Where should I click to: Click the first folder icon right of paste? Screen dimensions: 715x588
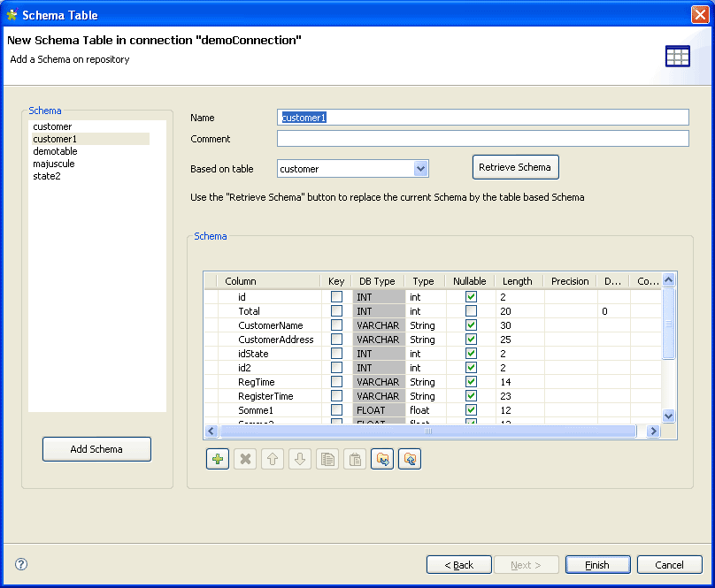pos(382,459)
